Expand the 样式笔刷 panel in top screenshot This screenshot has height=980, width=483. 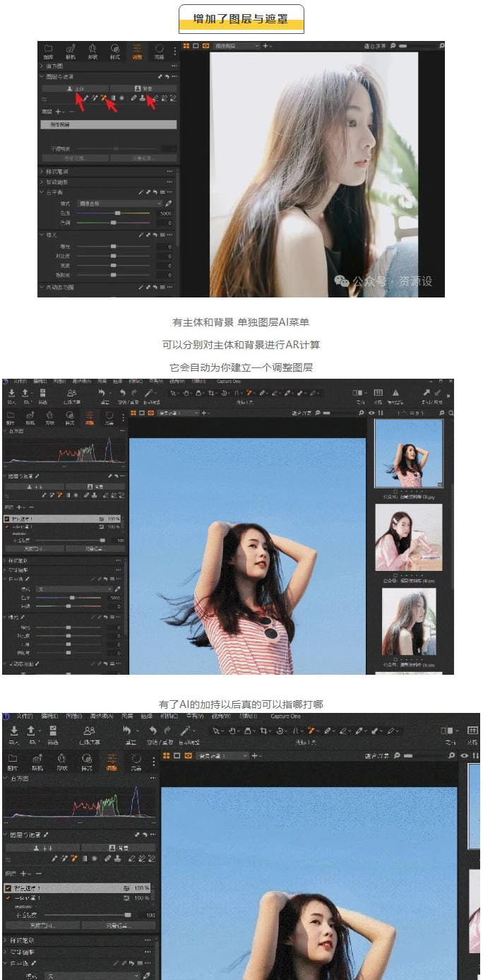point(41,172)
